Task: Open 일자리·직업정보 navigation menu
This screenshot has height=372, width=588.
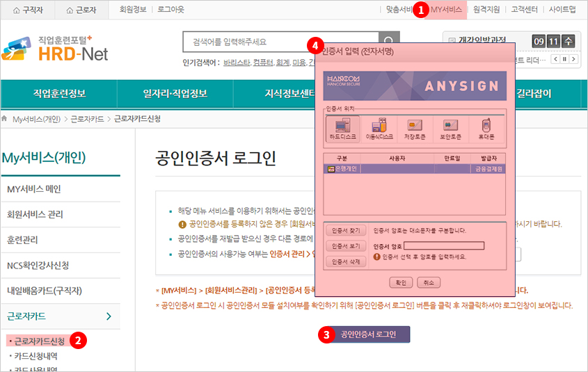Action: tap(175, 94)
